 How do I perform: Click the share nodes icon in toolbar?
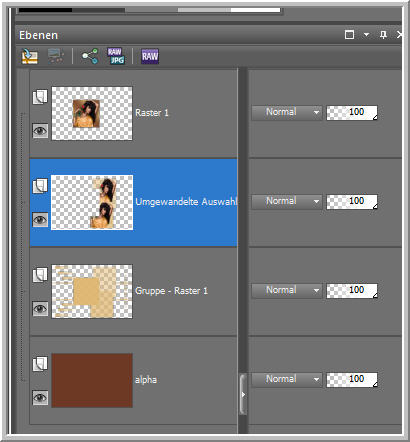point(90,56)
